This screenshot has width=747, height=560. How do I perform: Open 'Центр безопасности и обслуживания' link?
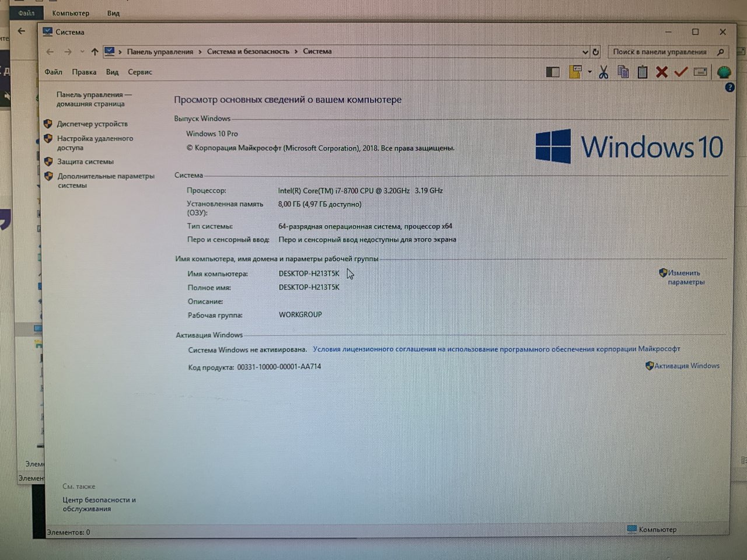(99, 504)
